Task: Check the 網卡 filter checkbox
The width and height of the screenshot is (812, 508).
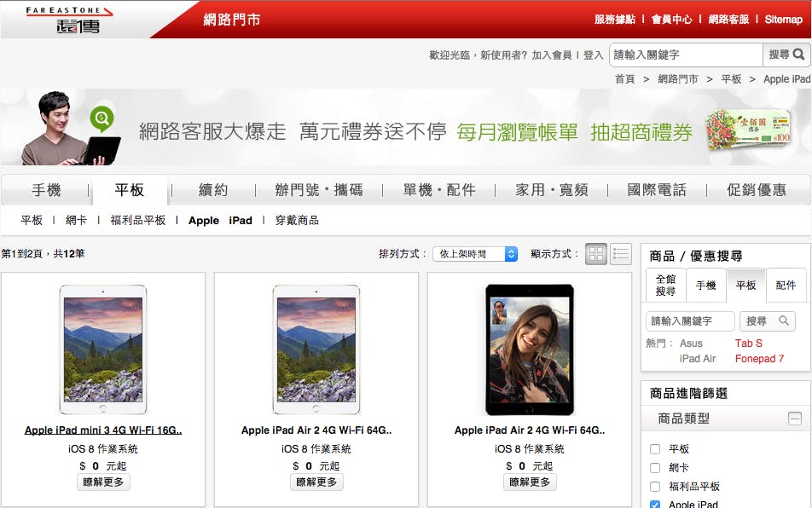Action: pos(655,468)
